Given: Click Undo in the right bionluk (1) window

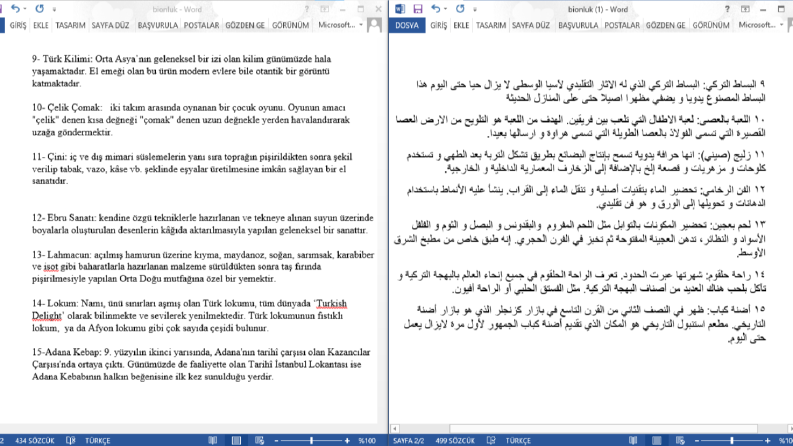Looking at the screenshot, I should 436,9.
